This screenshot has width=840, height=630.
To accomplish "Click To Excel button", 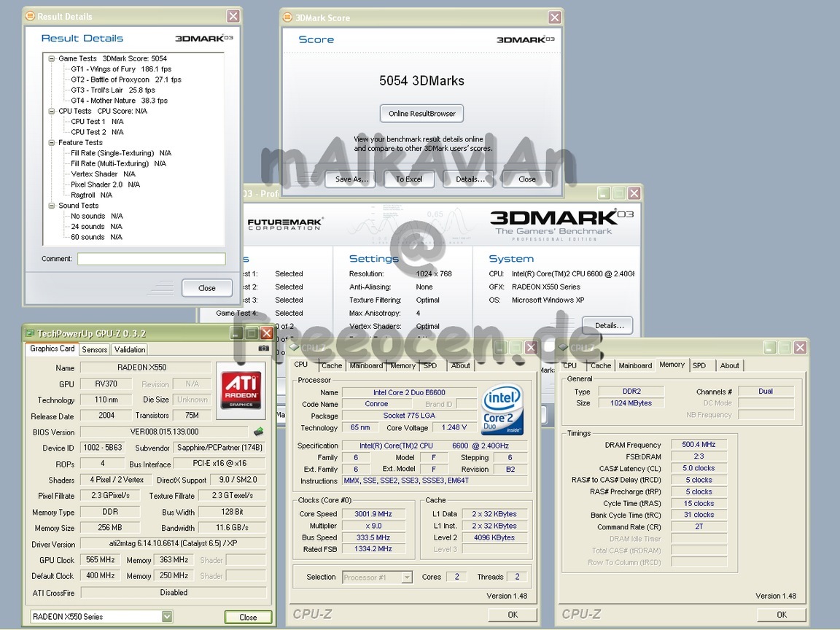I will (409, 179).
